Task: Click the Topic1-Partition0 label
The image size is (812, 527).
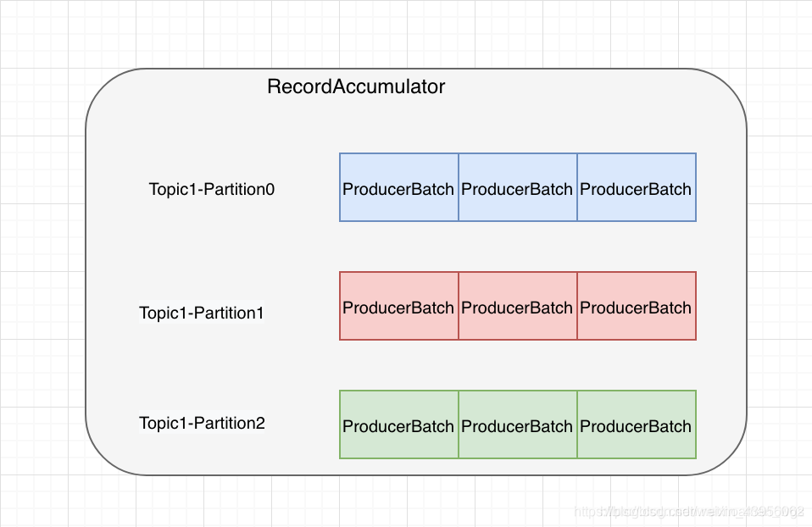Action: [212, 189]
